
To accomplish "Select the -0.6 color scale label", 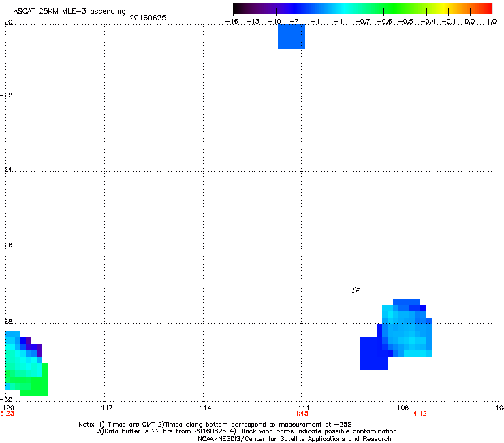I will pos(384,22).
